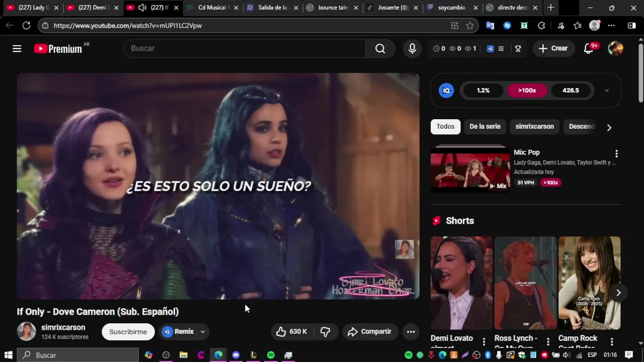Show next Shorts with right arrow
Screen dimensions: 644x362
click(x=618, y=293)
